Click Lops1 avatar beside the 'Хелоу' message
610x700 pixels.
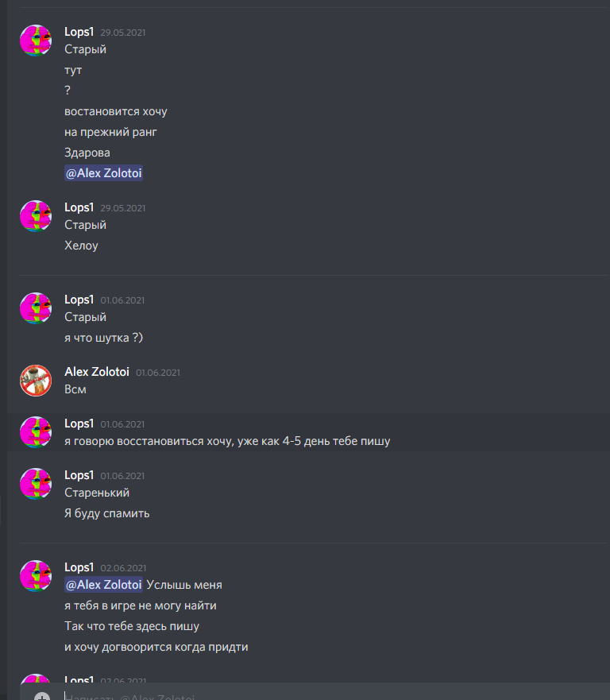pyautogui.click(x=36, y=216)
